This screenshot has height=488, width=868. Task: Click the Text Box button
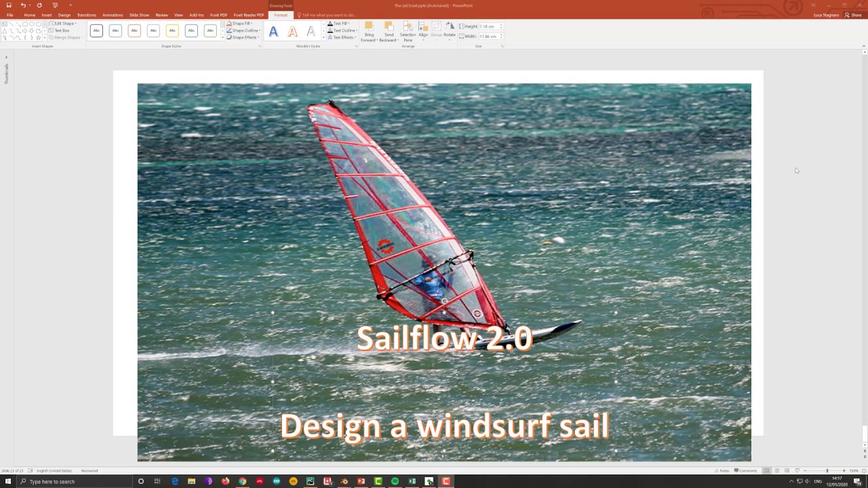[x=60, y=30]
